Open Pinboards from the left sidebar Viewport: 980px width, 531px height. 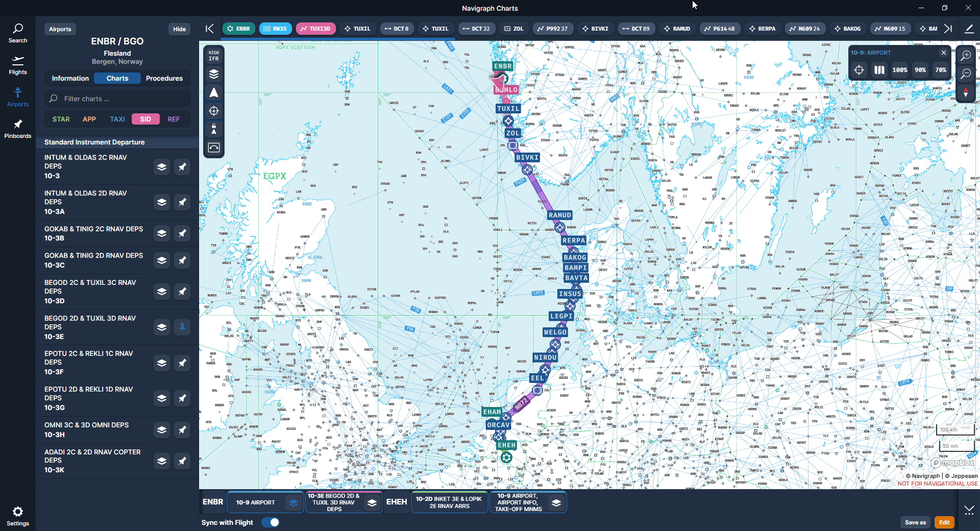pos(18,129)
